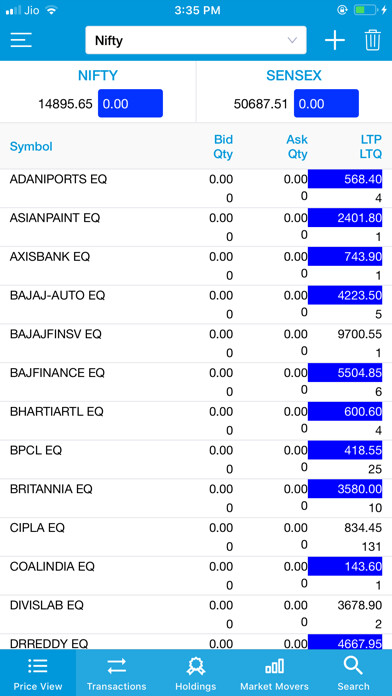The image size is (392, 696).
Task: Tap the Wi-Fi status icon
Action: [52, 10]
